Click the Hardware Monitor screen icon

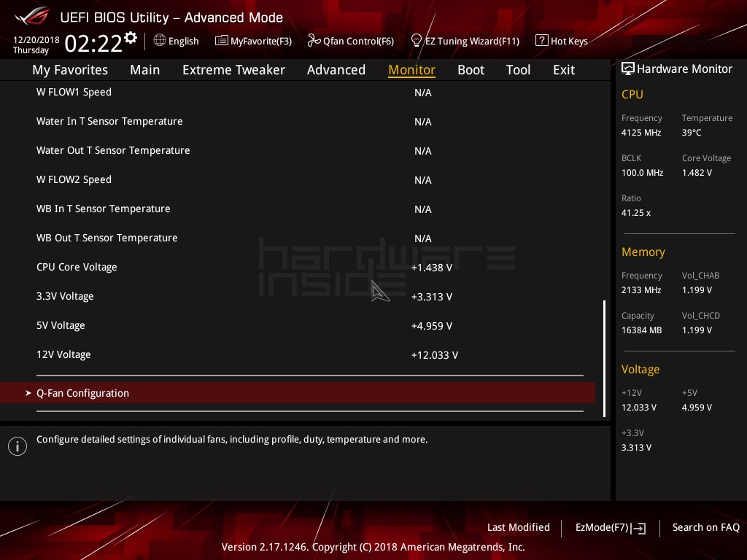[x=628, y=69]
